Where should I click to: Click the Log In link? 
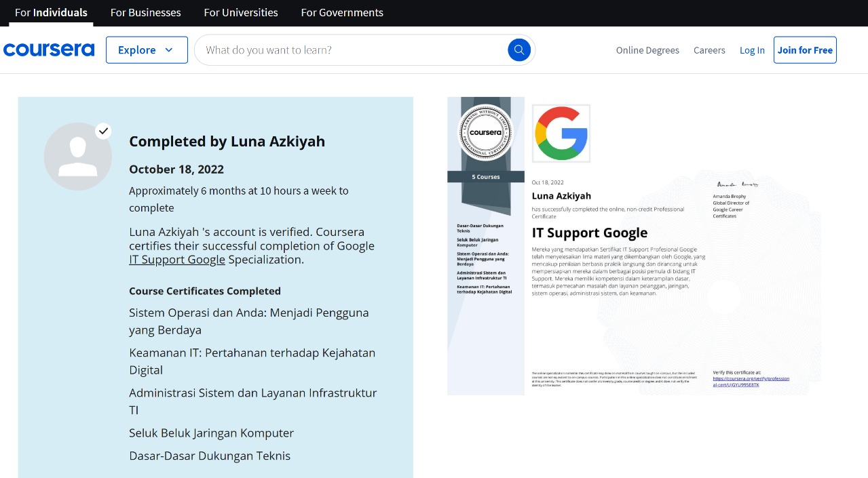point(752,50)
